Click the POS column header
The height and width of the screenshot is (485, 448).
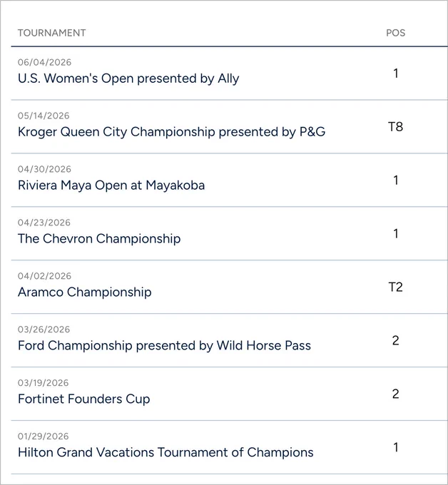coord(396,33)
